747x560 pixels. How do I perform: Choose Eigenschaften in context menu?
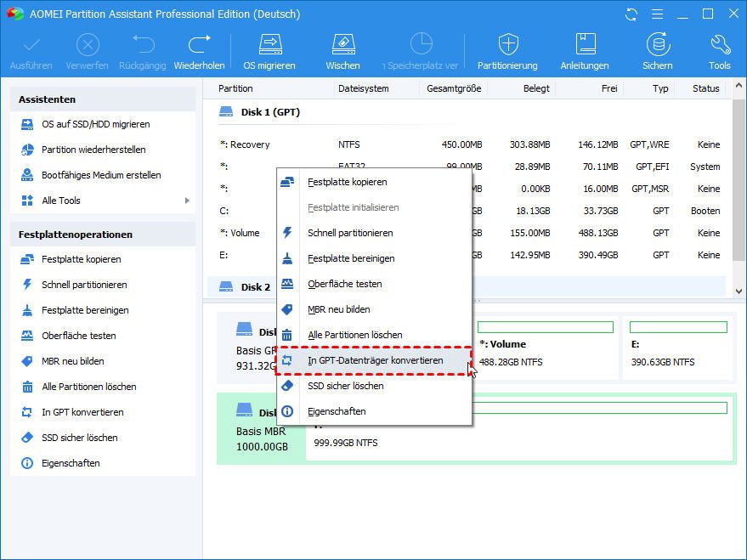[x=375, y=411]
